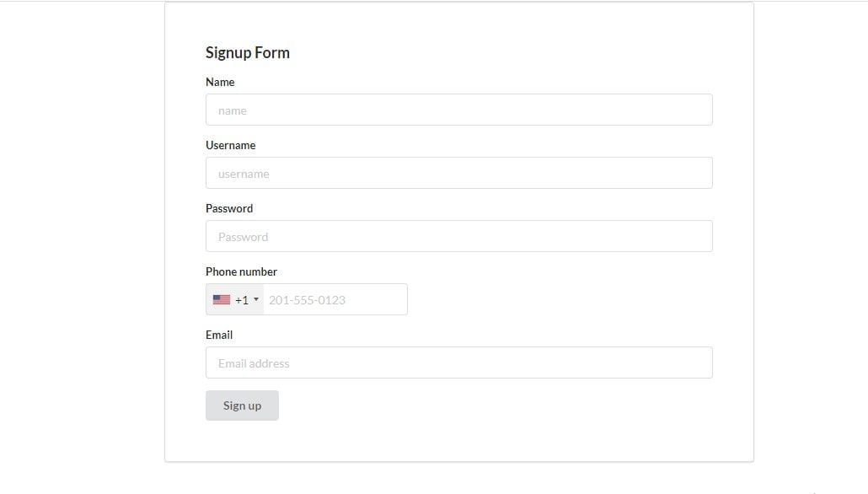Viewport: 868px width, 494px height.
Task: Open the country flag picker for phone number
Action: click(234, 298)
